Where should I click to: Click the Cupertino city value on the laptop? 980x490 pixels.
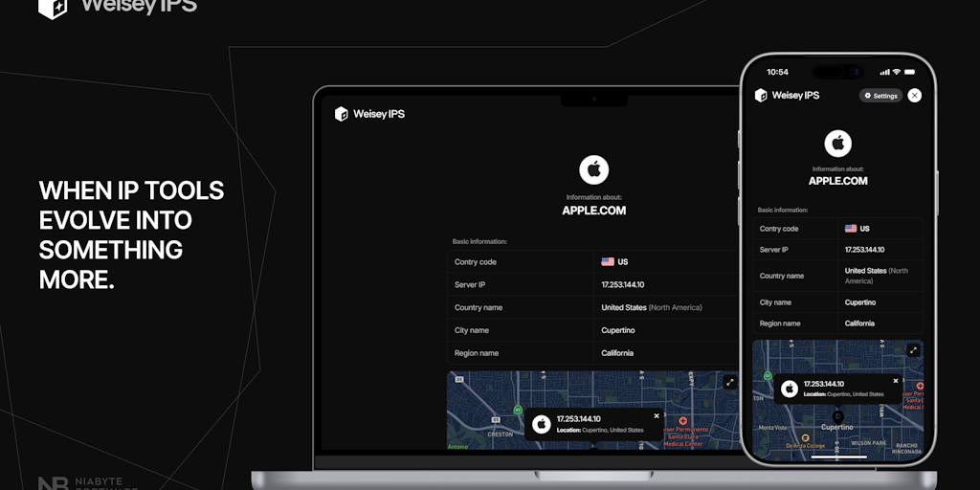618,330
